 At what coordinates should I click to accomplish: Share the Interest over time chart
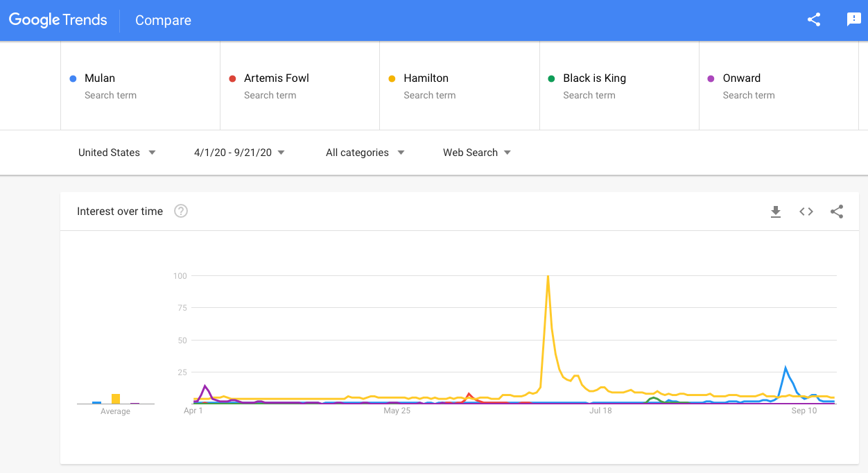[837, 212]
